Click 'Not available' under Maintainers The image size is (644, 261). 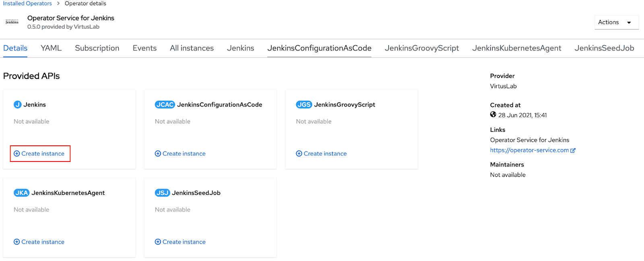point(508,175)
